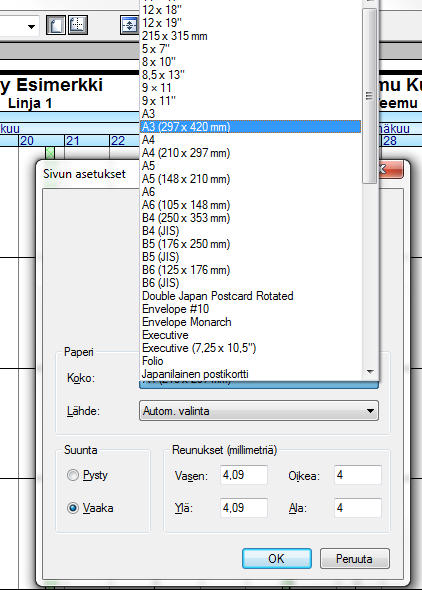Open the toolbar combo box arrow

(x=32, y=26)
